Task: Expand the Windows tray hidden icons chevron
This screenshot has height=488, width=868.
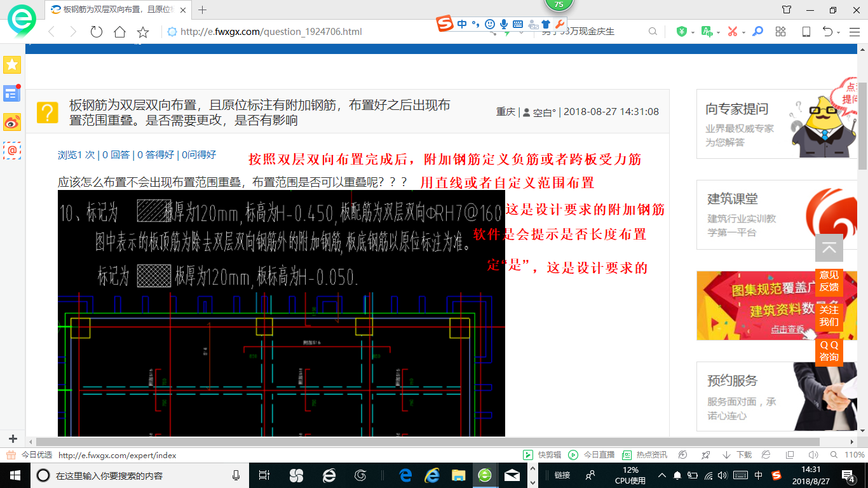Action: 662,475
